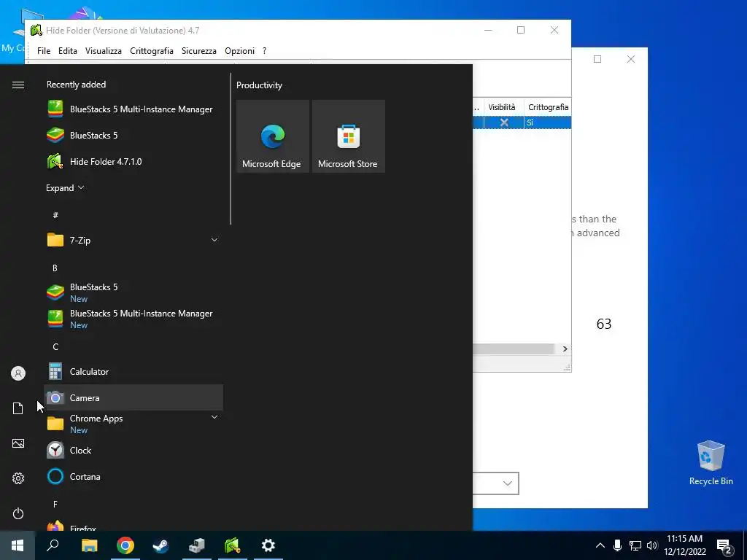Open the user account icon in Start
This screenshot has height=560, width=747.
coord(18,373)
